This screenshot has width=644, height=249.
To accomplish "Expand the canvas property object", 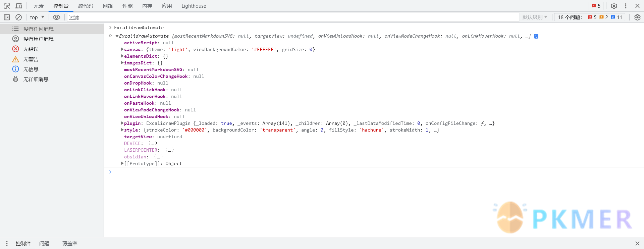I will point(122,50).
